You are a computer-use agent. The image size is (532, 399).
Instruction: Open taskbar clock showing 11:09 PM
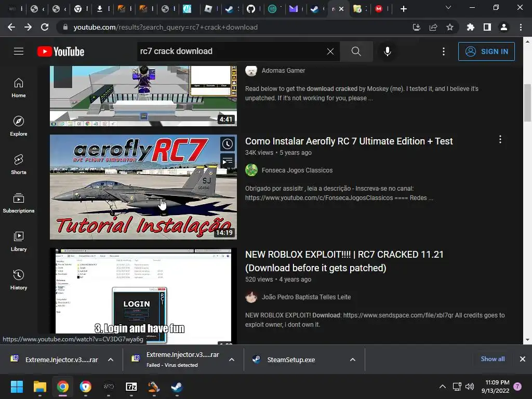(x=495, y=387)
